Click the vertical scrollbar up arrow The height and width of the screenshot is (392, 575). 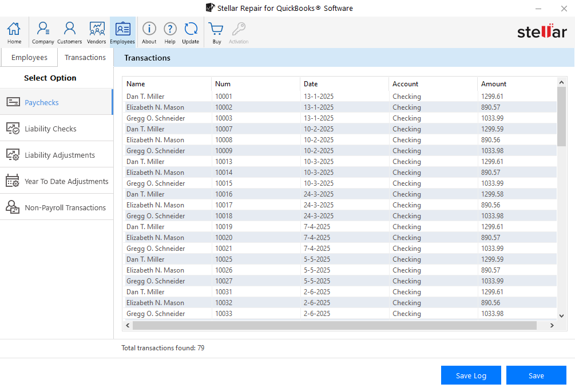[561, 82]
